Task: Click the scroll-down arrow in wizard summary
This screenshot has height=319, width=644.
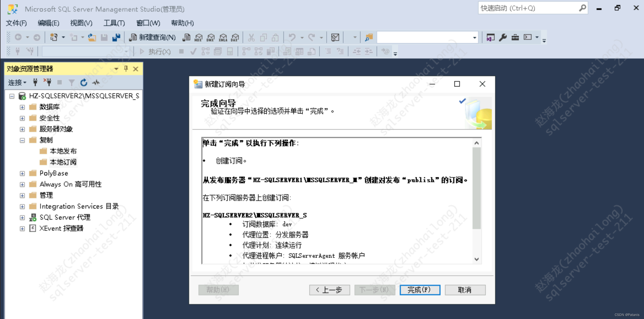Action: [477, 259]
